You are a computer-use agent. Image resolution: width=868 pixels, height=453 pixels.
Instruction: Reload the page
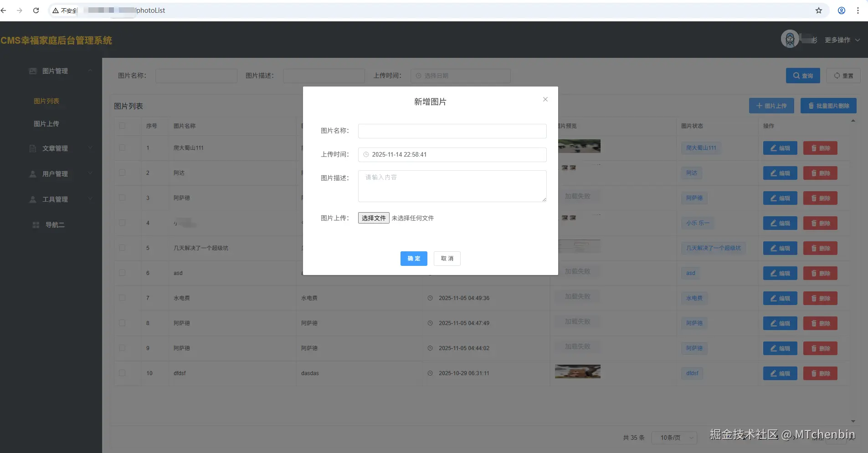(x=36, y=10)
